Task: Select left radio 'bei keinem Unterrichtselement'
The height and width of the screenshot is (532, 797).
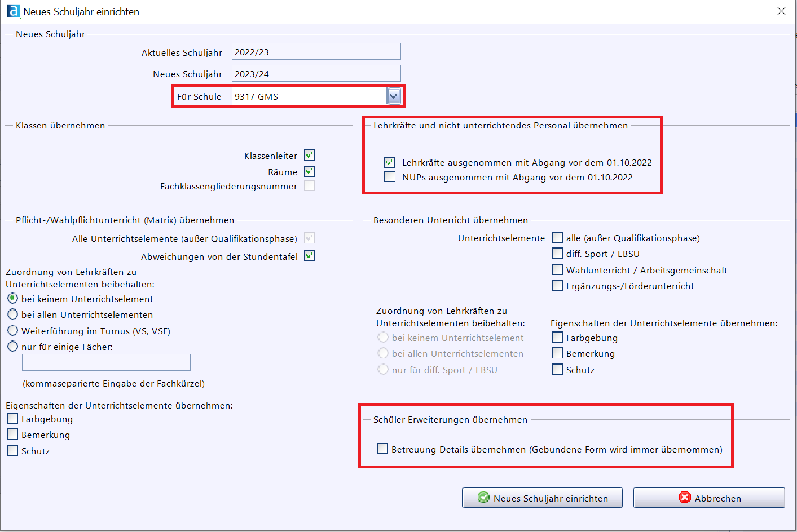Action: (12, 298)
